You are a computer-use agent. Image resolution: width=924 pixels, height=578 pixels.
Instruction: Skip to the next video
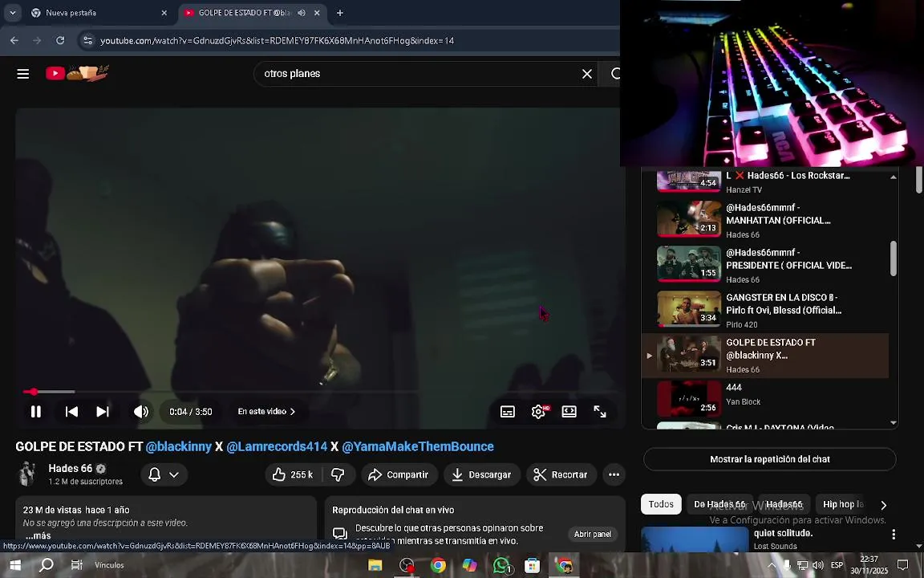coord(103,412)
